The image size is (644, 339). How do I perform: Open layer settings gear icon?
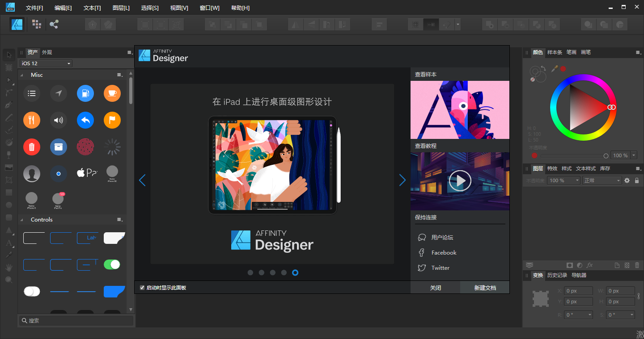click(627, 180)
